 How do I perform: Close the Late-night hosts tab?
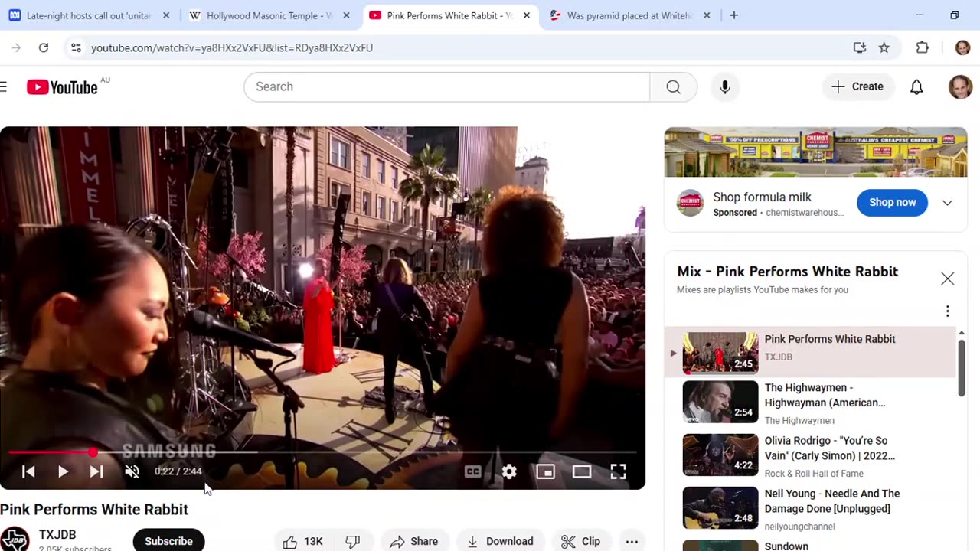pos(166,15)
